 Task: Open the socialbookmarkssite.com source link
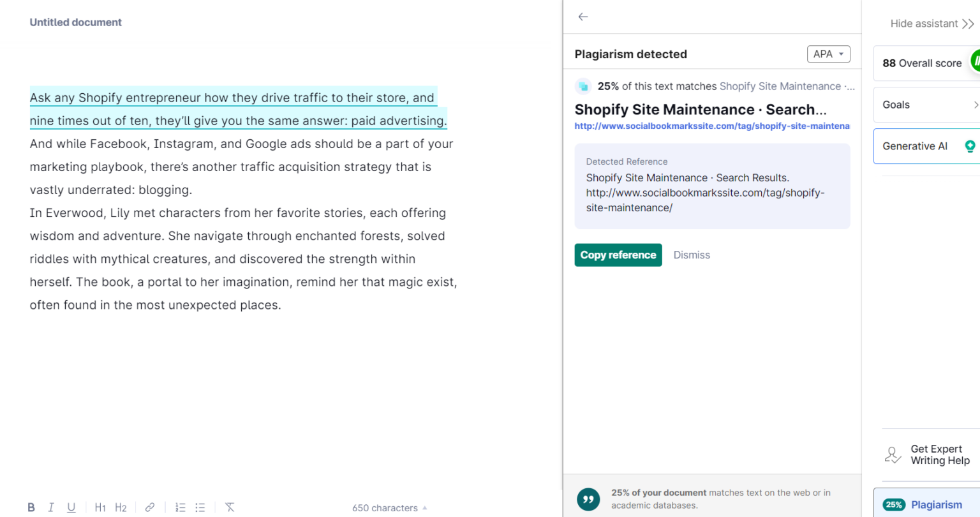click(712, 126)
